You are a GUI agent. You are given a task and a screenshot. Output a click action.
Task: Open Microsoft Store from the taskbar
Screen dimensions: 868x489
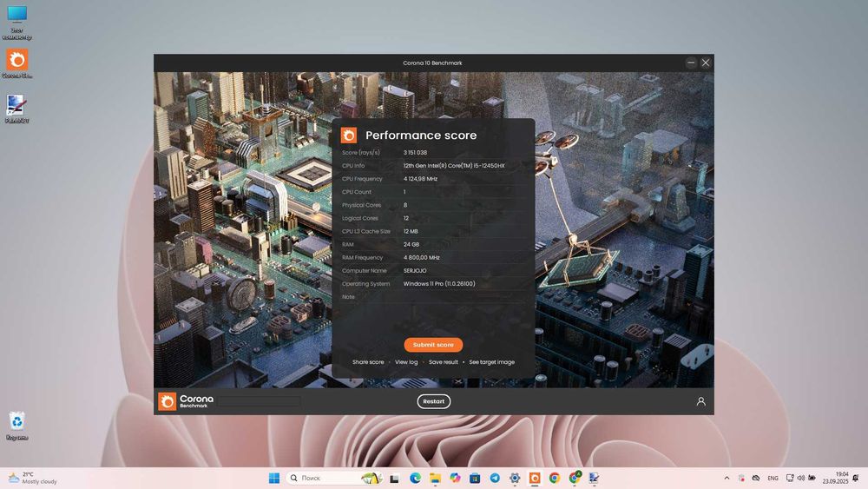[x=475, y=478]
